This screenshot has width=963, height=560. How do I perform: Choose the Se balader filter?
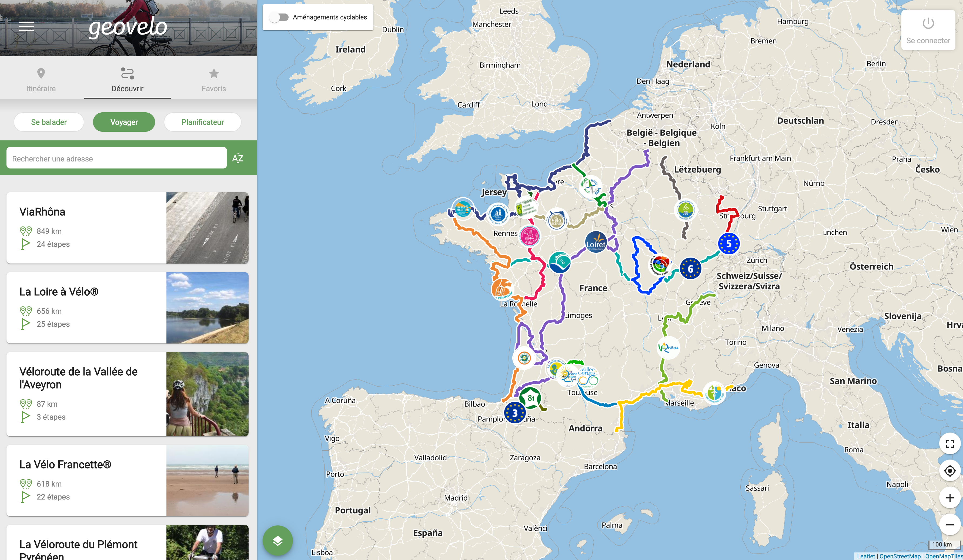coord(49,122)
